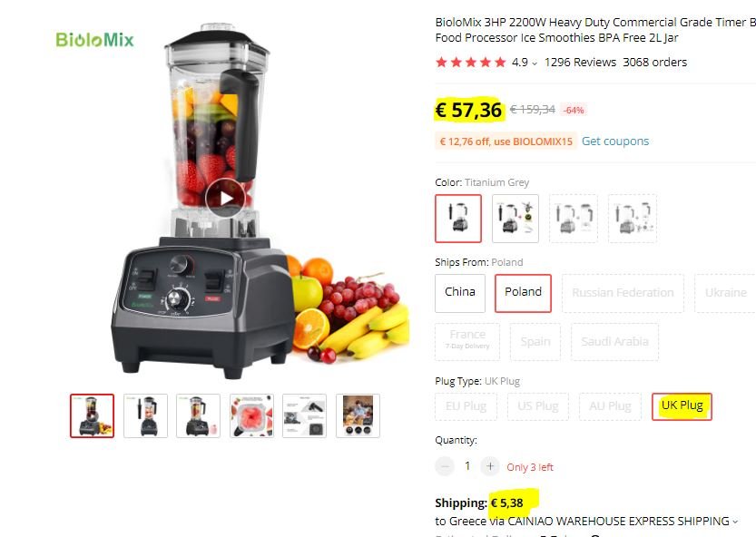
Task: Select the first gallery thumbnail with fruits
Action: pos(92,415)
